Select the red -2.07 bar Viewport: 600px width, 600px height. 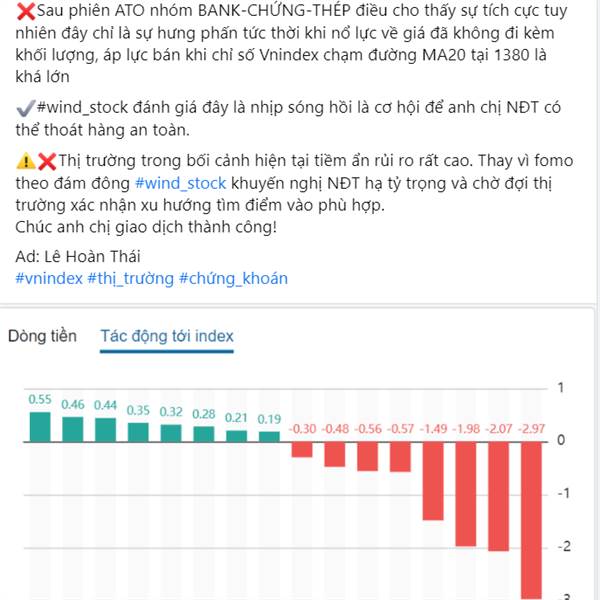click(499, 496)
